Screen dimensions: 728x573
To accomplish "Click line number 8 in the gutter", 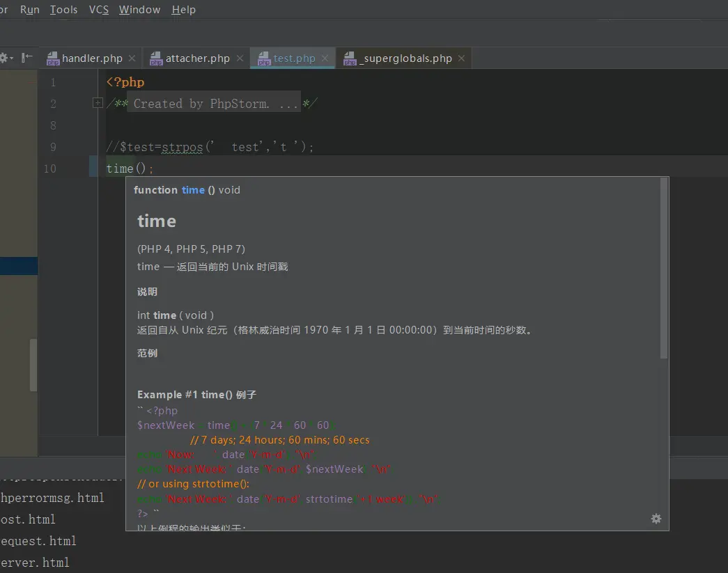I will pyautogui.click(x=53, y=125).
